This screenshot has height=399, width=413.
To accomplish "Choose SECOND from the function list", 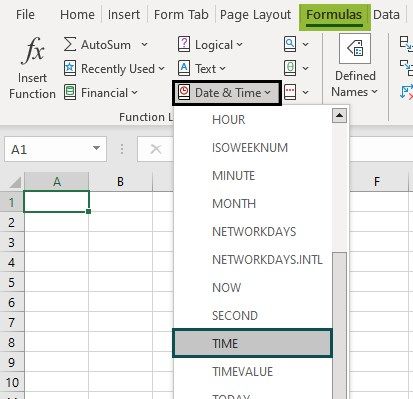I will click(x=252, y=316).
